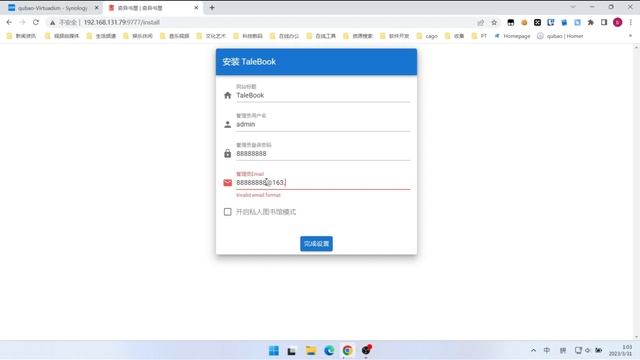Open the dark app icon after Start on the taskbar
Screen dimensions: 640x360
(292, 351)
